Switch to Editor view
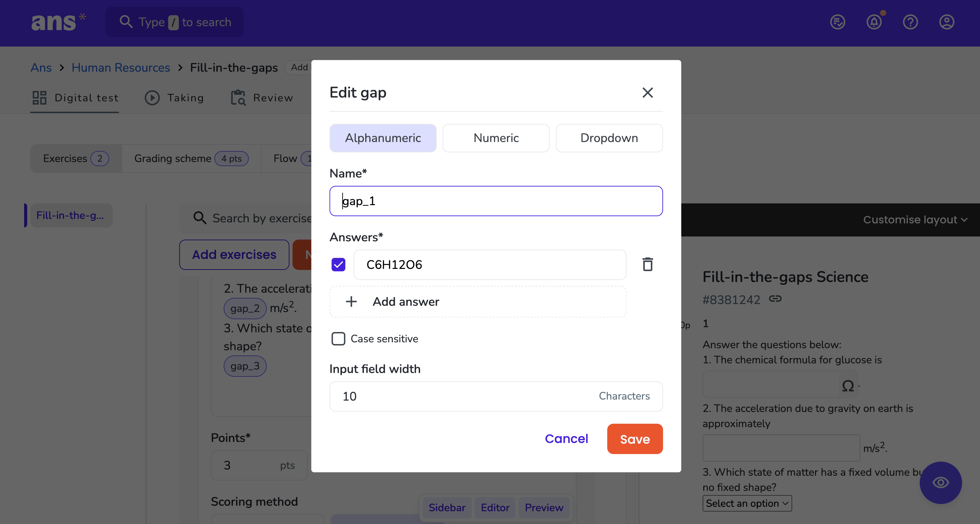 tap(495, 508)
